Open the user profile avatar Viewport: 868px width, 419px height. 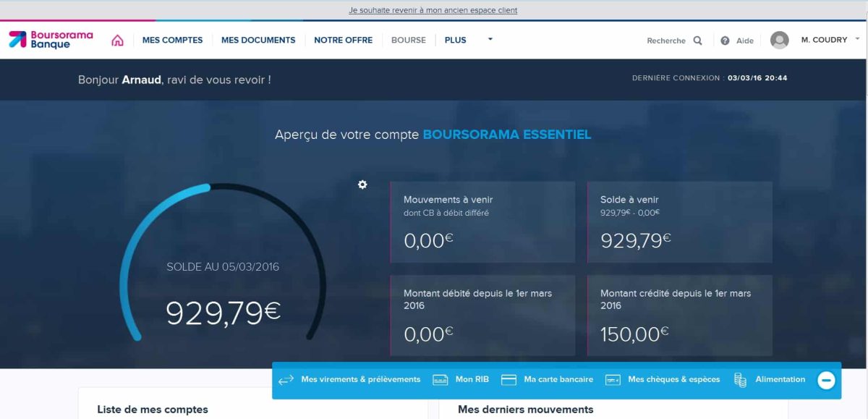click(x=779, y=41)
